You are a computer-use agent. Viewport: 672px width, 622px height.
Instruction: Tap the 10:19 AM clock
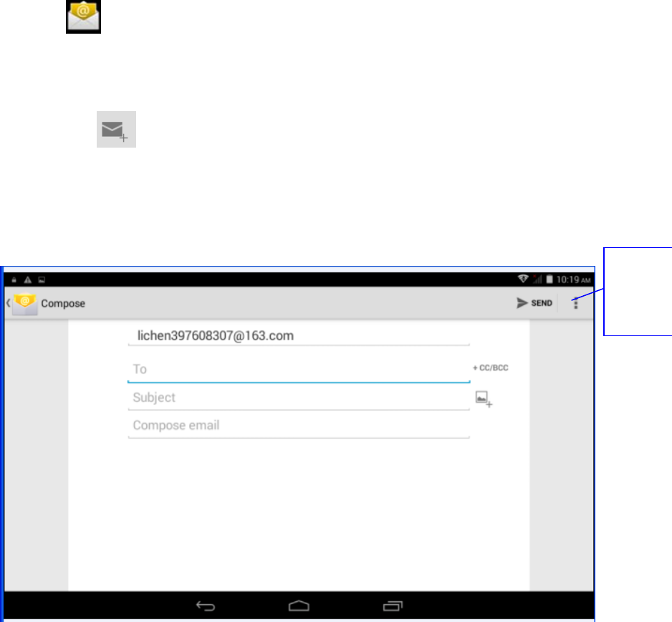pos(573,280)
